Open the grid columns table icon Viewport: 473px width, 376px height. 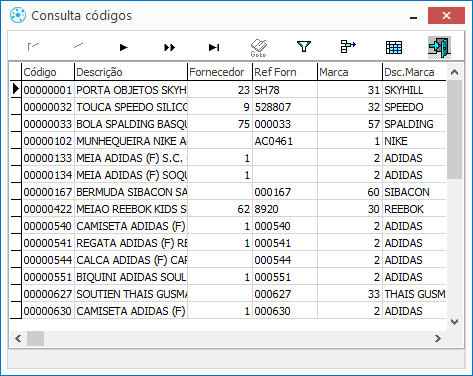pos(394,47)
